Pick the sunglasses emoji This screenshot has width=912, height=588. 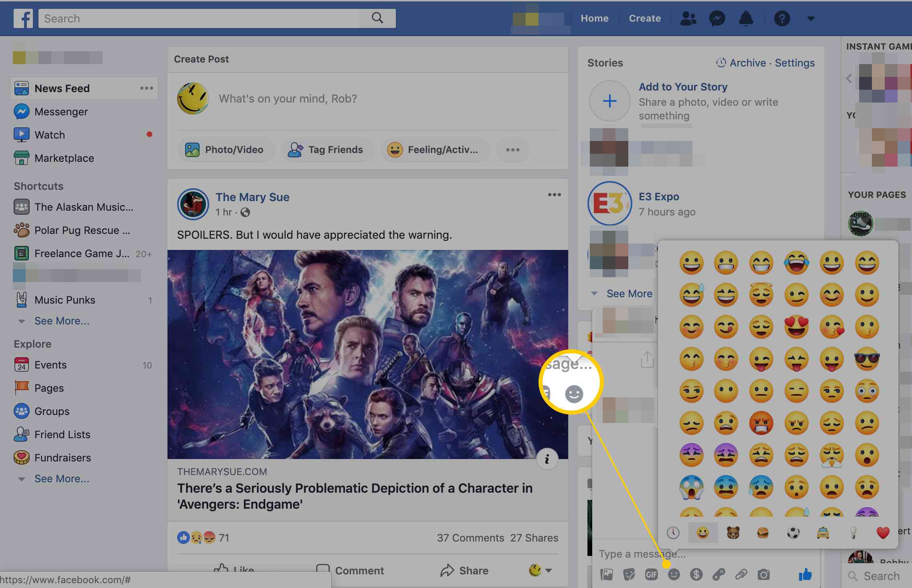click(867, 359)
